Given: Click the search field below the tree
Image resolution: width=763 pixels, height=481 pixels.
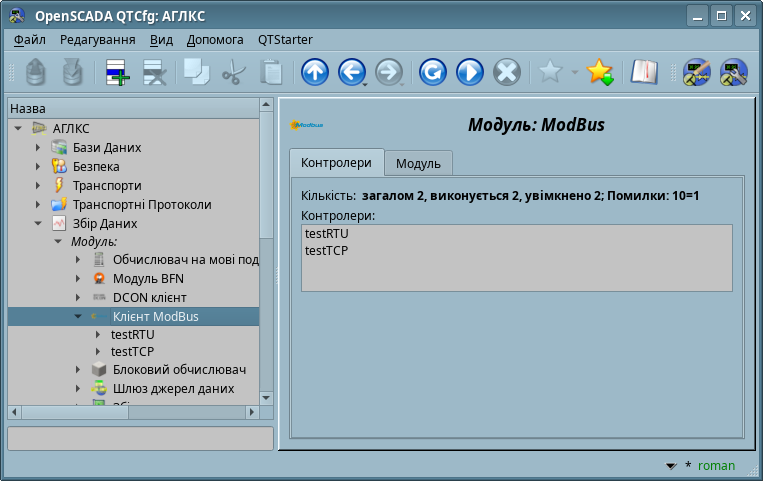Looking at the screenshot, I should [140, 438].
